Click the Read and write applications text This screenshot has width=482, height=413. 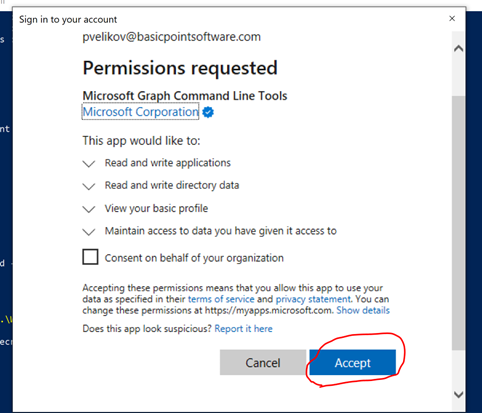click(168, 163)
